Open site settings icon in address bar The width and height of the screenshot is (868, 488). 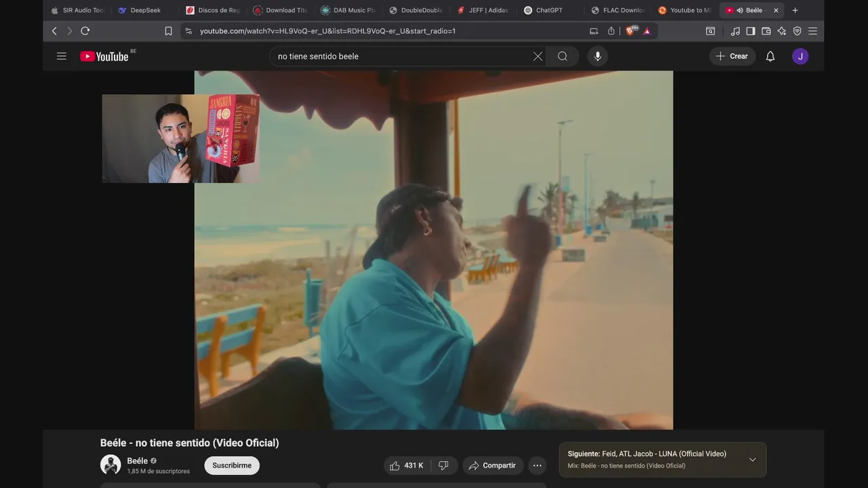(189, 31)
